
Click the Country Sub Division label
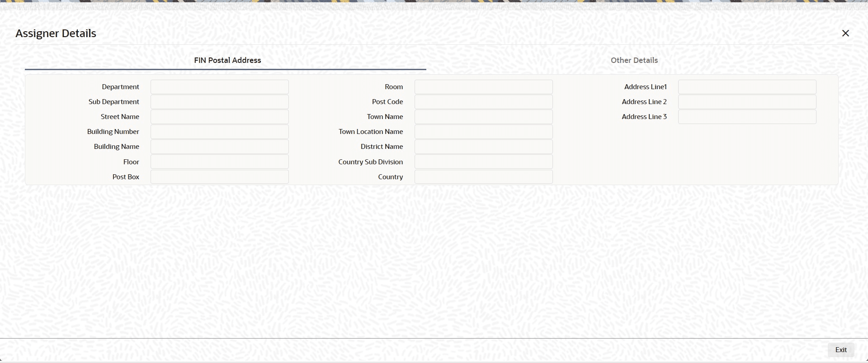[x=370, y=162]
